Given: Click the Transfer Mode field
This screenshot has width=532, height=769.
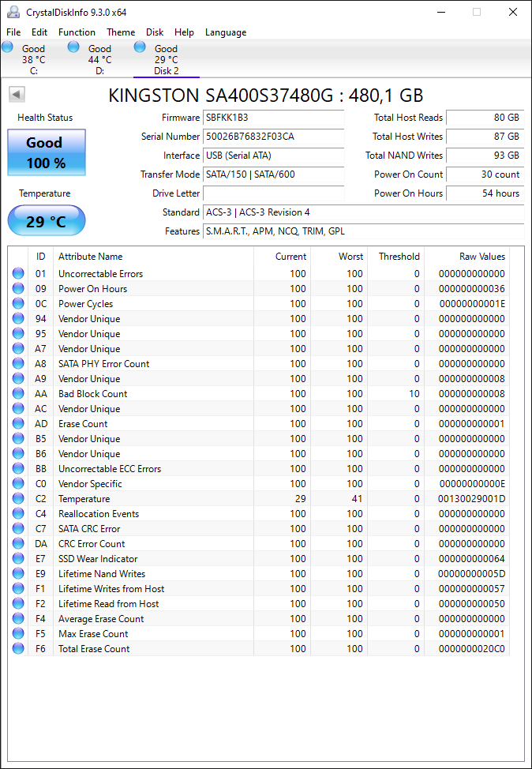Looking at the screenshot, I should 274,174.
